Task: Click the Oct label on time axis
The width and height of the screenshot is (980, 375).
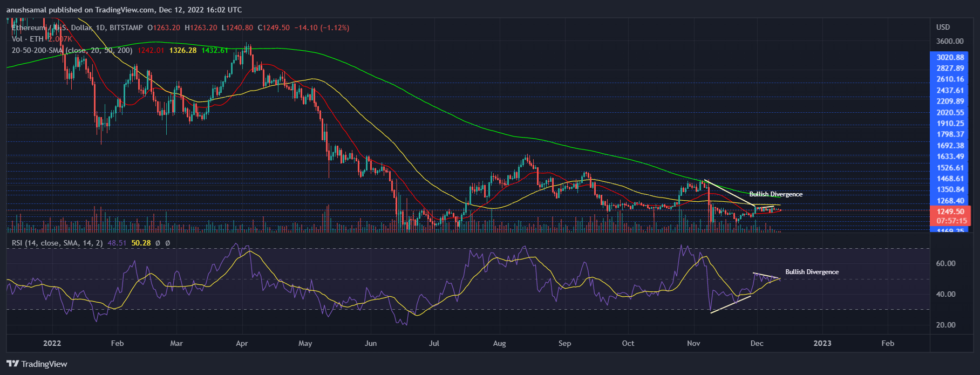Action: tap(628, 343)
